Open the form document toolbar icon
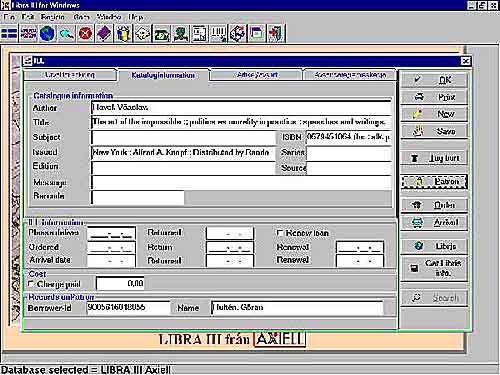The width and height of the screenshot is (500, 375). tap(200, 34)
